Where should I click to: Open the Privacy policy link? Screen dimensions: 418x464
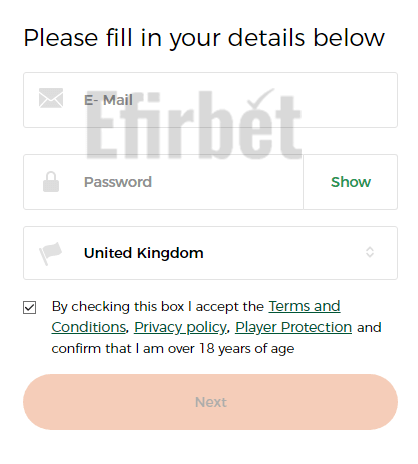180,327
